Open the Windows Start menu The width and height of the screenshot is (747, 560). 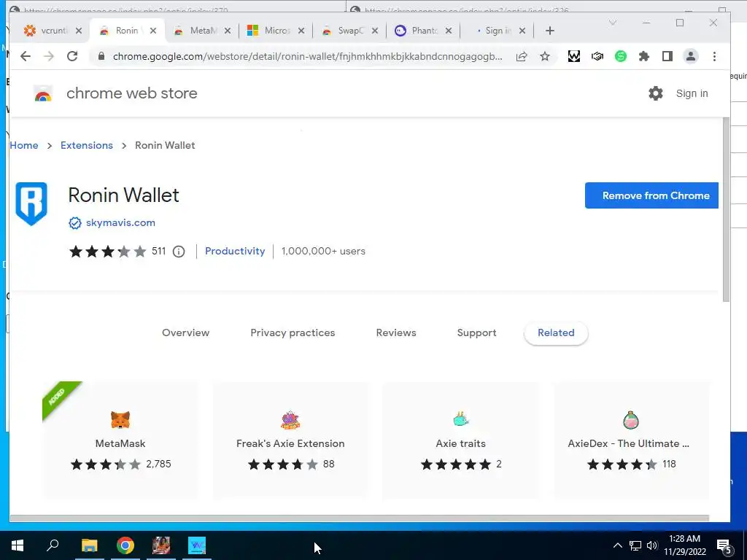pyautogui.click(x=18, y=545)
